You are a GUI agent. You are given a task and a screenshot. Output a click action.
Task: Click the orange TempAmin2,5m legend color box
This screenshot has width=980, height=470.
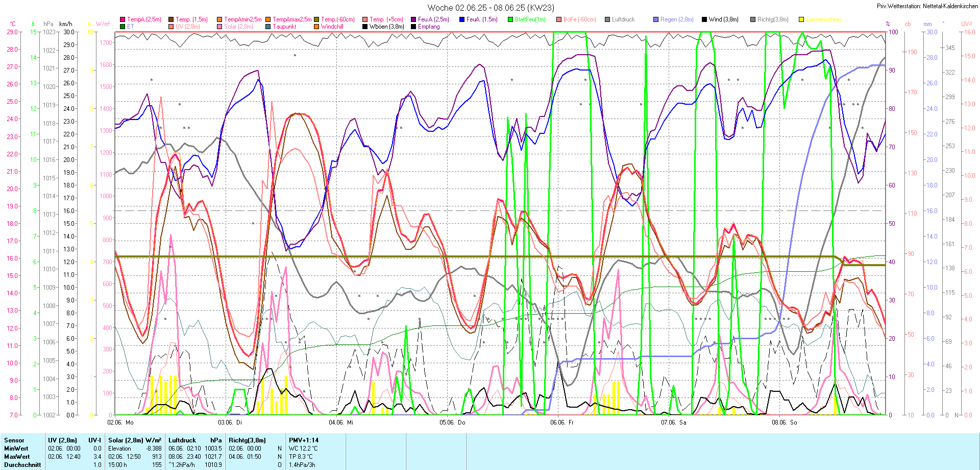pyautogui.click(x=219, y=19)
